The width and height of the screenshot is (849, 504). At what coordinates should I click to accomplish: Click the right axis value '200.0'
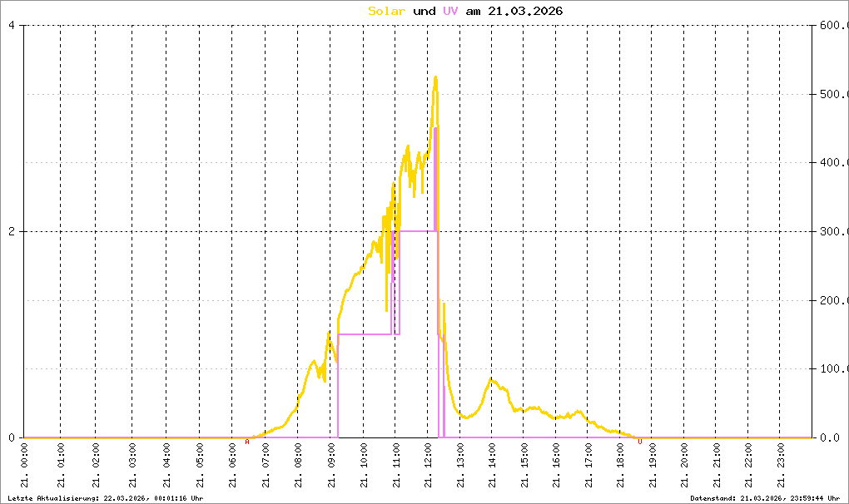(834, 300)
